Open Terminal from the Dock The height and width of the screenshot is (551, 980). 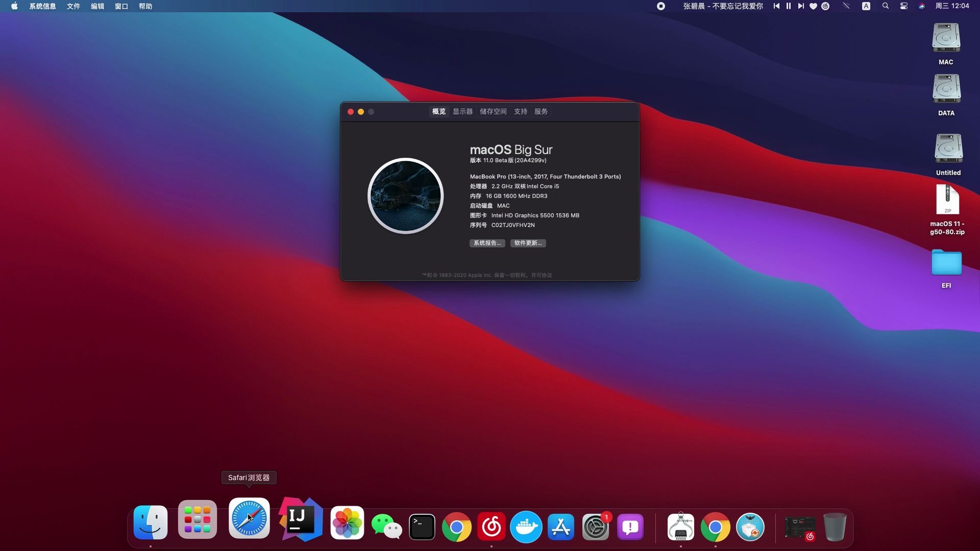tap(422, 527)
